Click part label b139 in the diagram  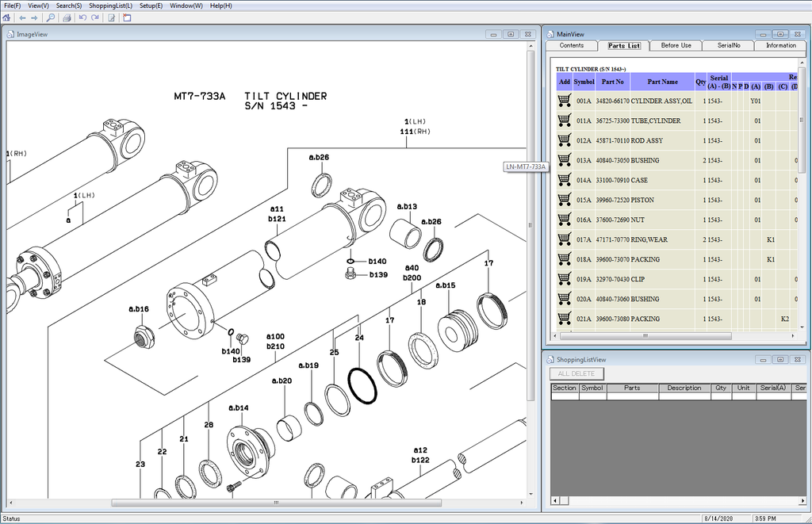[378, 274]
